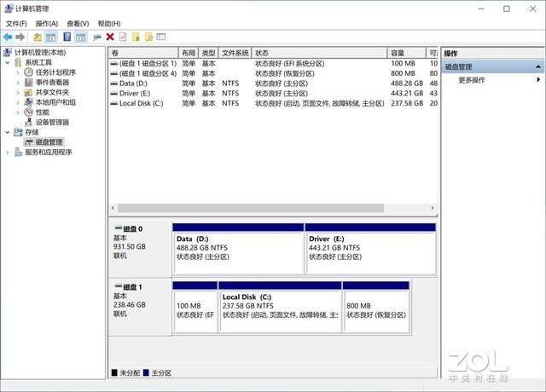Screen dimensions: 546x392
Task: Select the 800 MB recovery partition block
Action: coord(376,307)
